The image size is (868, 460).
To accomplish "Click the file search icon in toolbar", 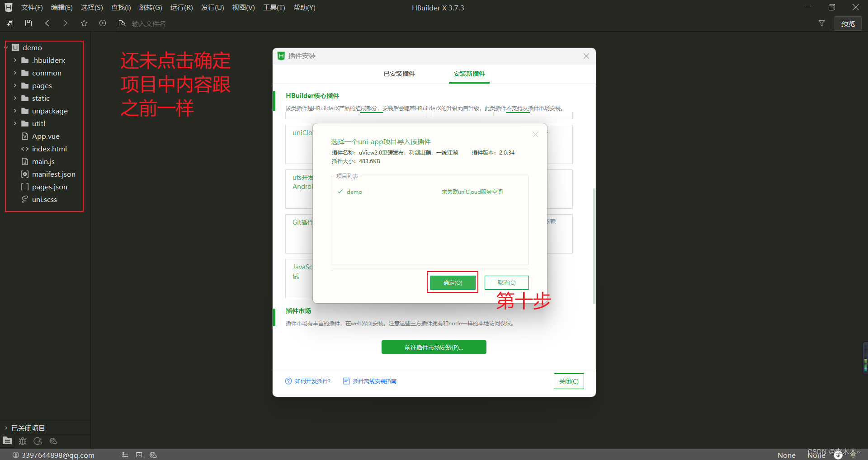I will pyautogui.click(x=122, y=23).
